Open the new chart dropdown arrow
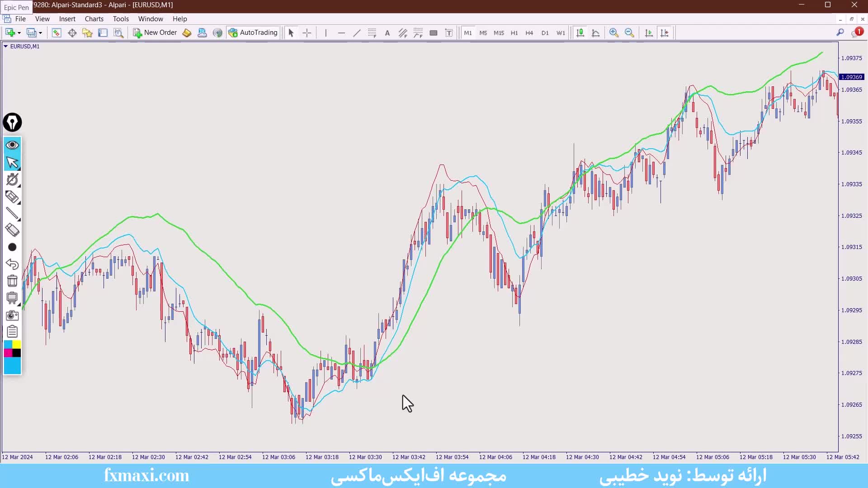The height and width of the screenshot is (488, 868). pyautogui.click(x=19, y=33)
